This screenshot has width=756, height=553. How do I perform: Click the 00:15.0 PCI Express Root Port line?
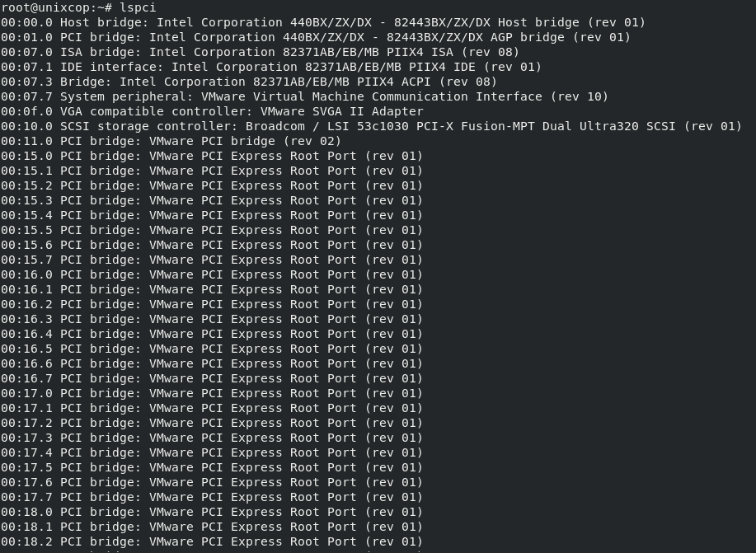212,157
